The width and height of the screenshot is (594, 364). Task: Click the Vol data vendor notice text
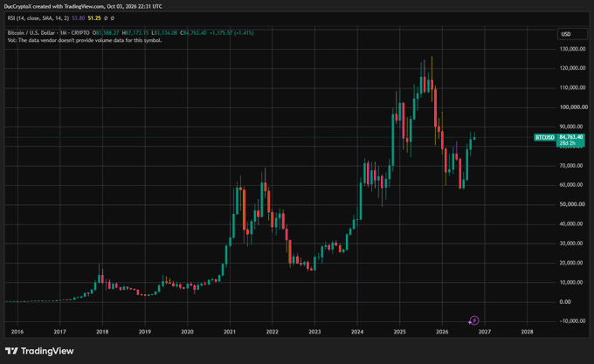(85, 40)
